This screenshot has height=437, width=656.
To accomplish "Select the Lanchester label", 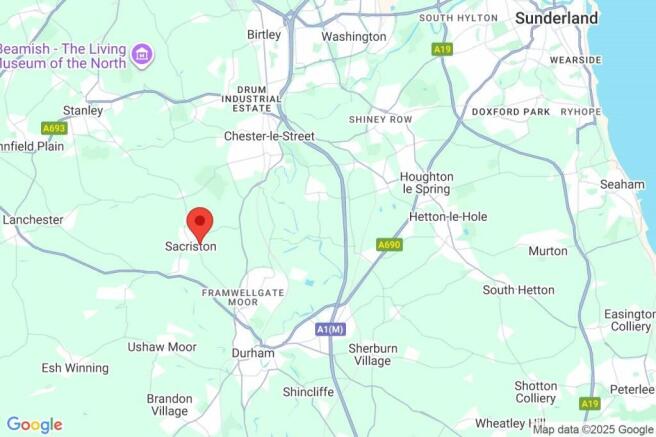I will 33,220.
